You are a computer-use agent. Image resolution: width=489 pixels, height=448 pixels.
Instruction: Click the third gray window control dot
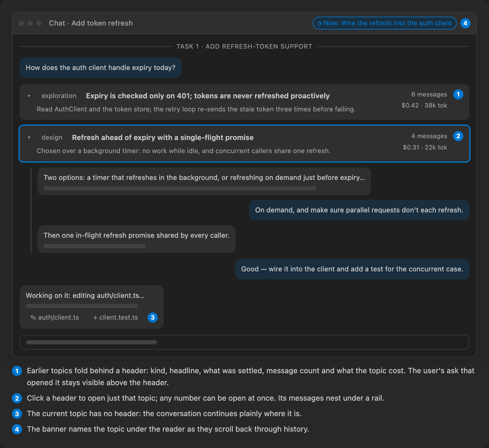(39, 23)
